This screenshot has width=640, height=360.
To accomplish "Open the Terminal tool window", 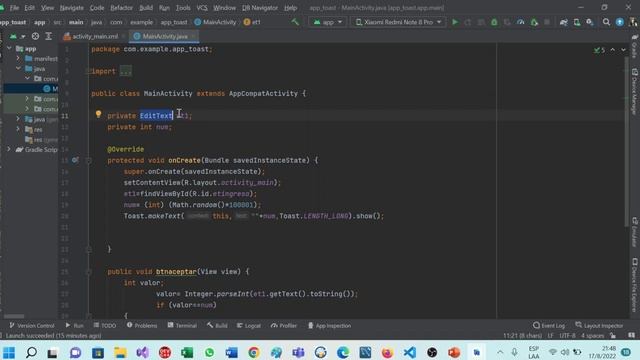I will [182, 325].
